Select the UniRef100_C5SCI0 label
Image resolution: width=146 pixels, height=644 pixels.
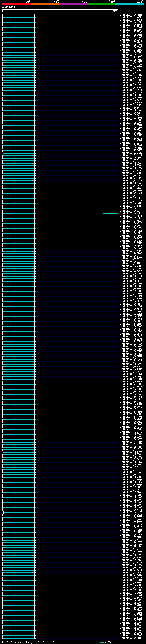coord(131,211)
